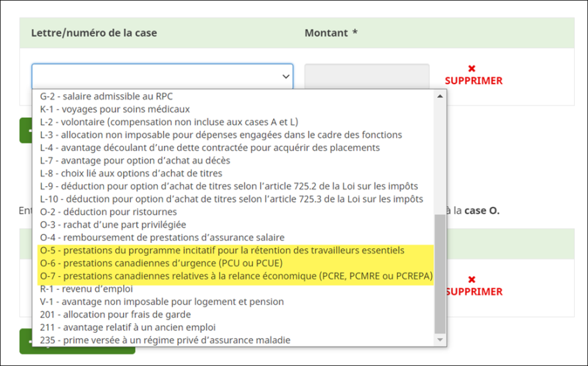Collapse the case letter/number combo box chevron
The height and width of the screenshot is (366, 588).
(286, 77)
